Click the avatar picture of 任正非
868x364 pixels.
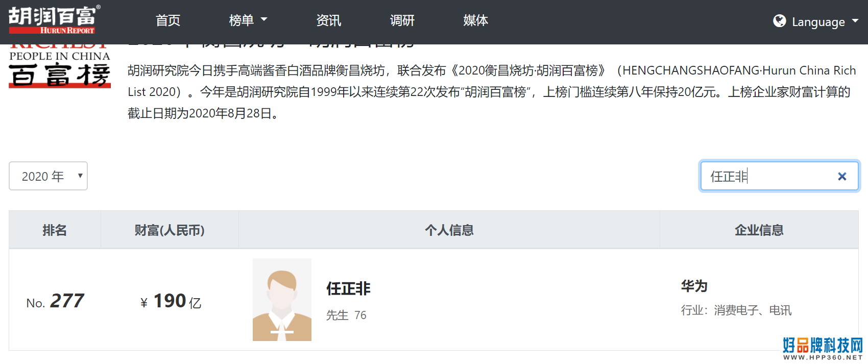tap(282, 300)
